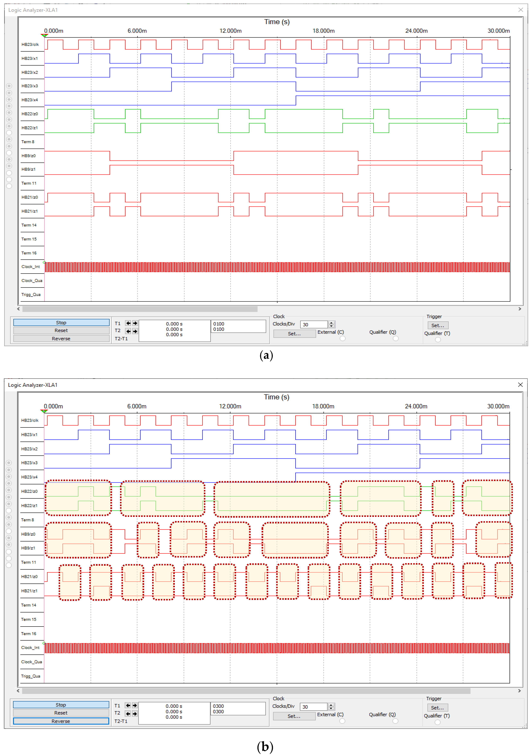Click T2 right arrow in panel (b)
This screenshot has height=756, width=532.
[x=135, y=713]
